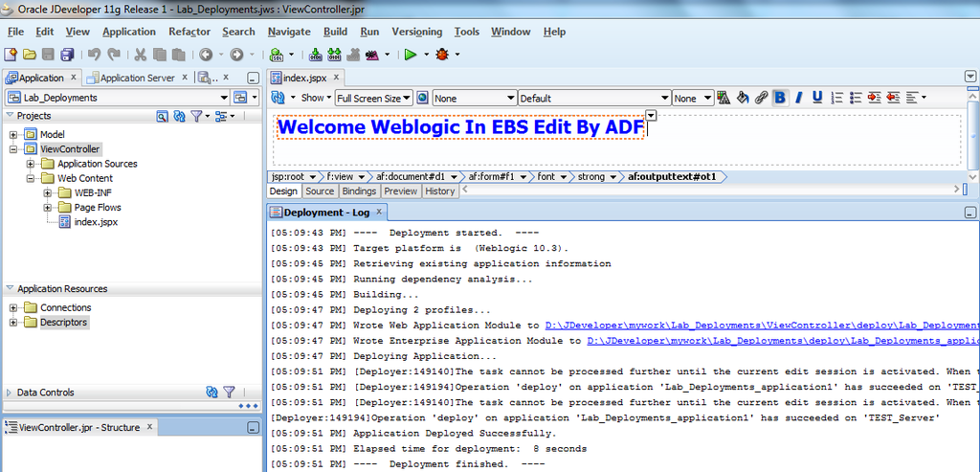Toggle Bold formatting button
This screenshot has height=472, width=980.
tap(779, 98)
